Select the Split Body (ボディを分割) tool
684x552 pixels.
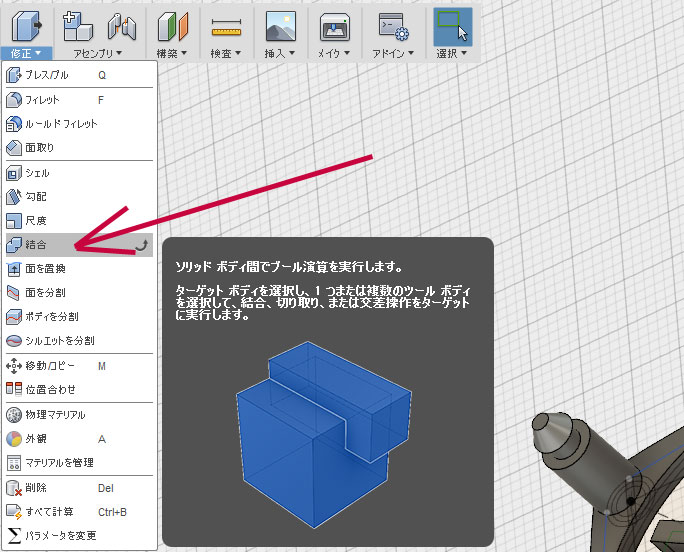coord(52,316)
